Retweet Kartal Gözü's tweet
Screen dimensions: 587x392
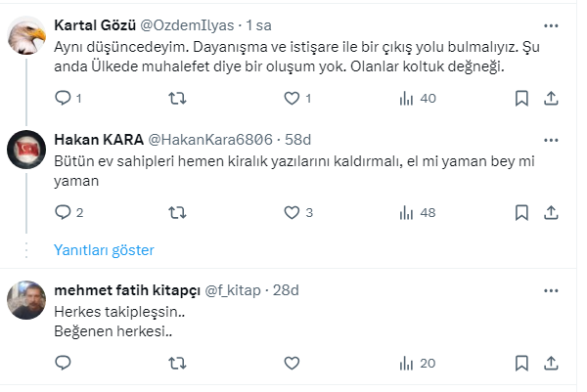[177, 98]
